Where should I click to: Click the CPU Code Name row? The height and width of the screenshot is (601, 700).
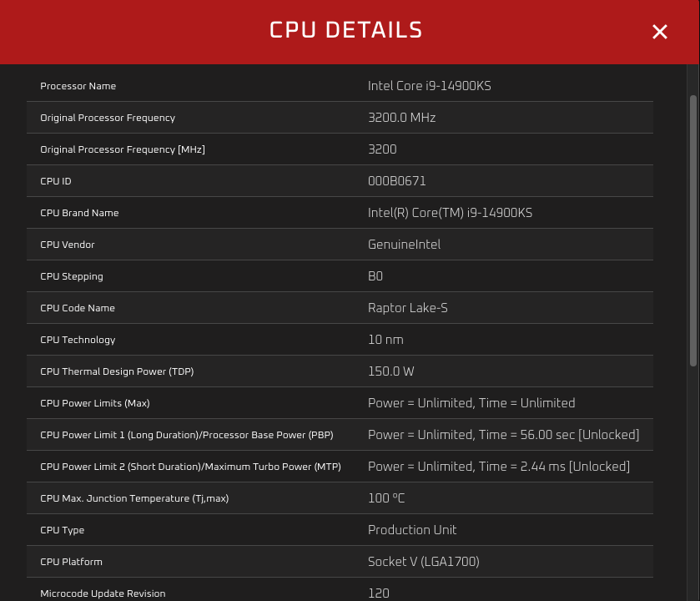(x=340, y=308)
